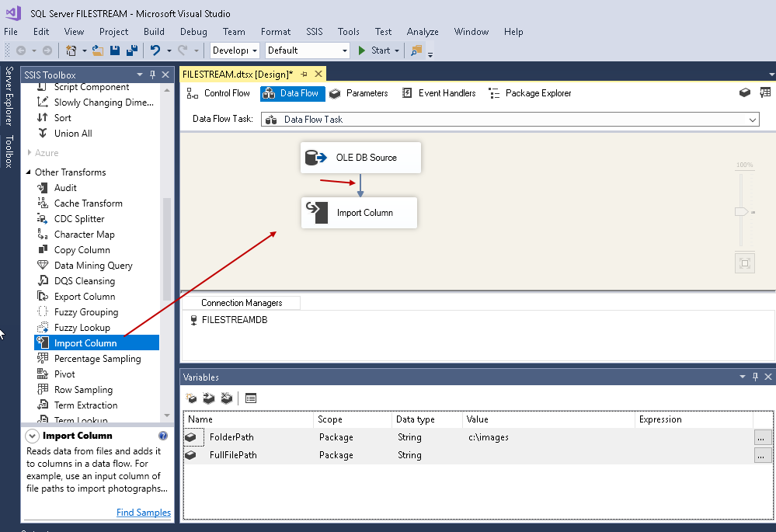Expand the Azure toolbox group

[30, 153]
